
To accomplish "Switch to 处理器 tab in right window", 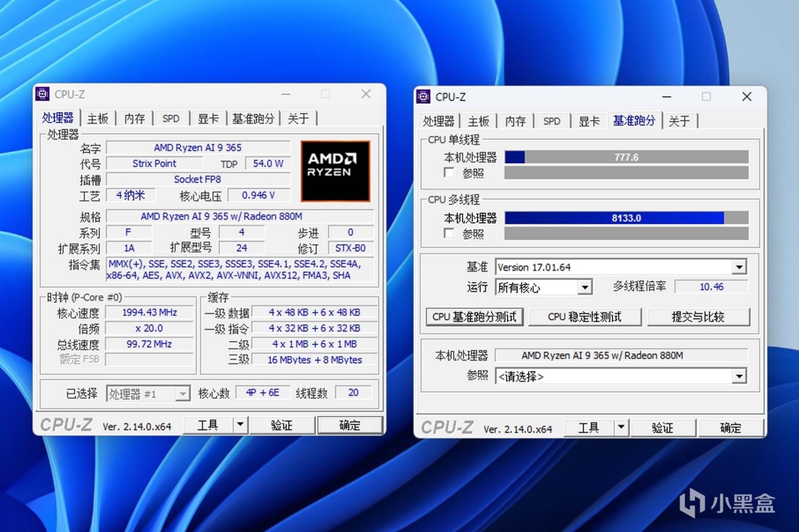I will coord(439,121).
